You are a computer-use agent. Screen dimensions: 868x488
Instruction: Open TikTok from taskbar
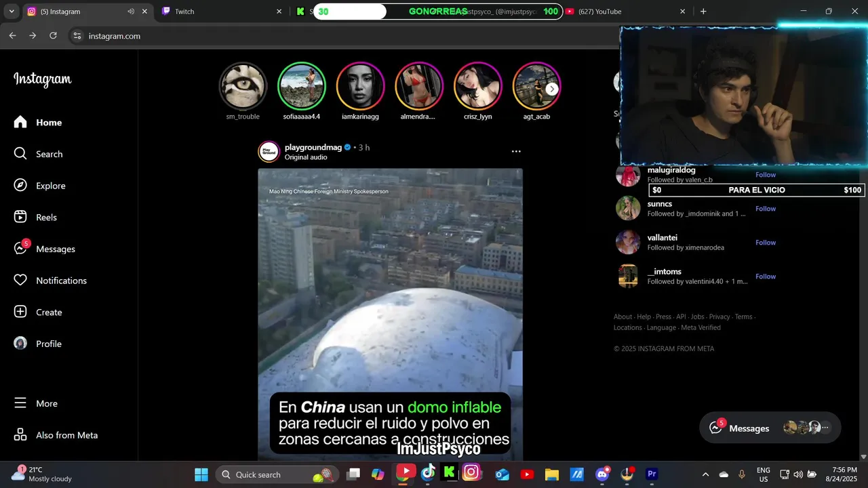coord(428,473)
